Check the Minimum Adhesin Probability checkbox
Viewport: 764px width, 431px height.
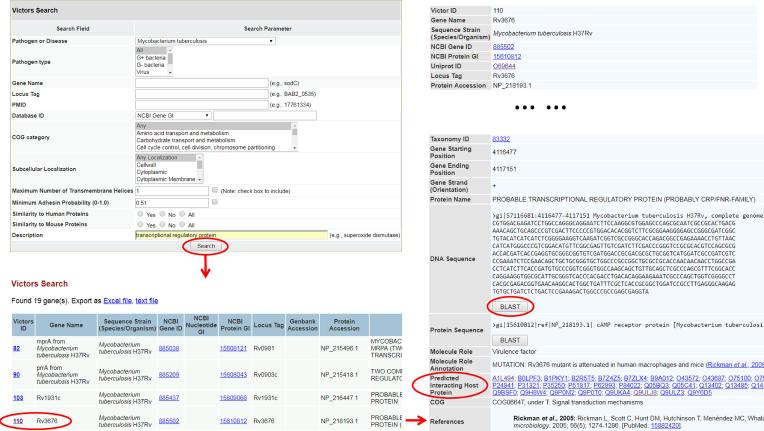pyautogui.click(x=214, y=201)
